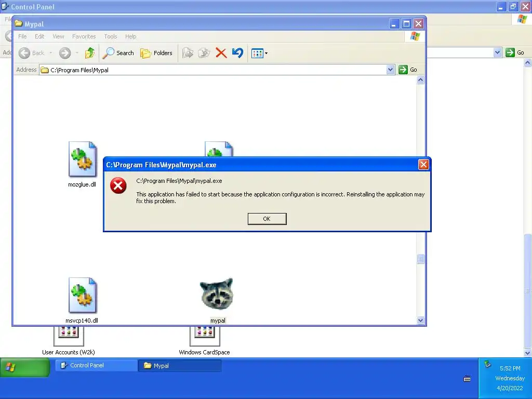
Task: Open the Help menu
Action: [130, 36]
